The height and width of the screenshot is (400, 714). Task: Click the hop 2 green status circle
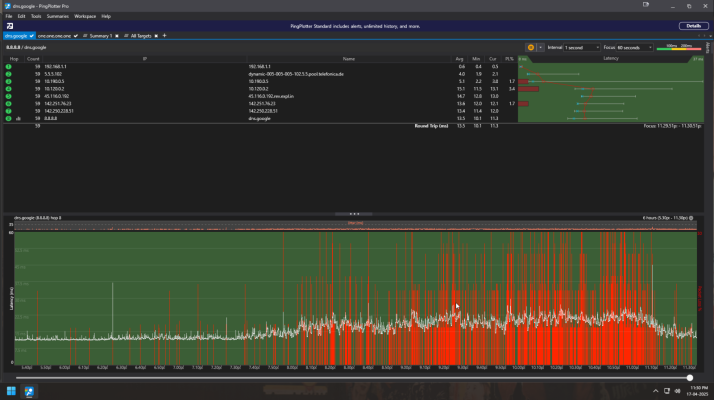8,74
